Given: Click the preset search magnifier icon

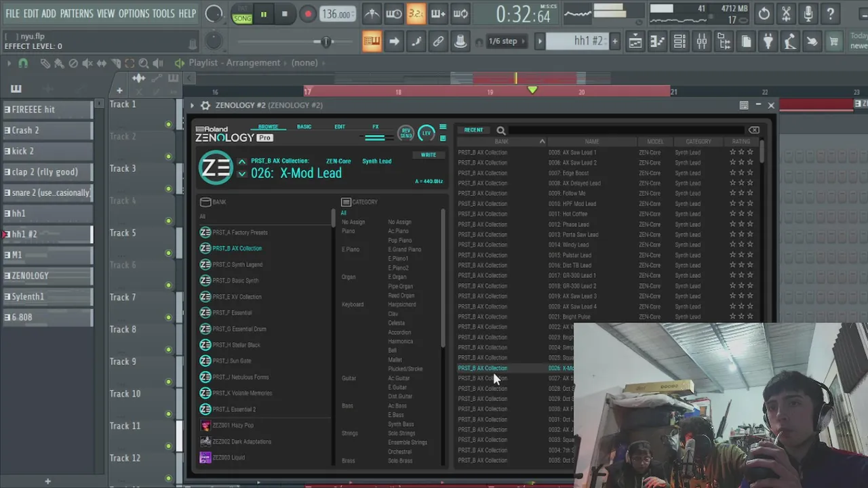Looking at the screenshot, I should point(500,130).
